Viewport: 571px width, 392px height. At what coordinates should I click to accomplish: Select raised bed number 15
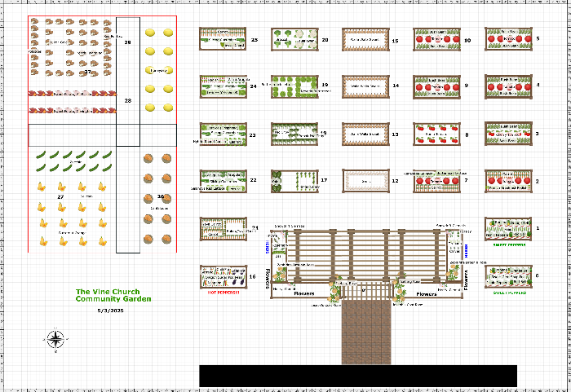[365, 39]
